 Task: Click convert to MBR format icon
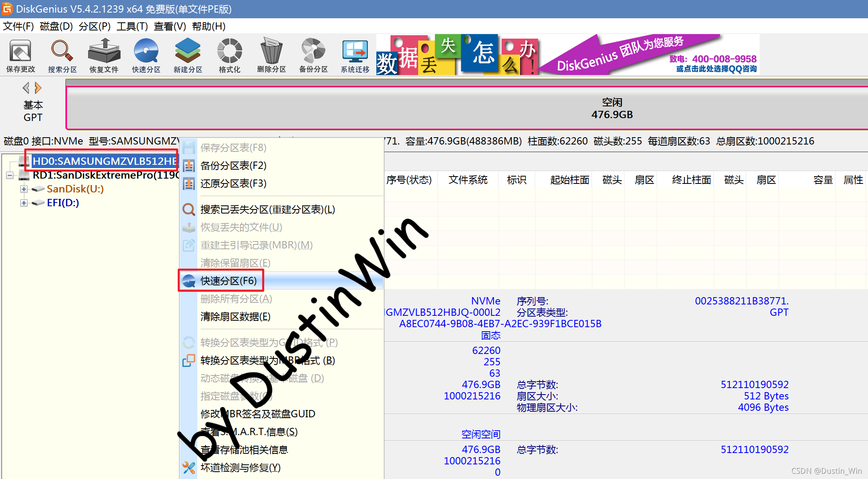188,360
